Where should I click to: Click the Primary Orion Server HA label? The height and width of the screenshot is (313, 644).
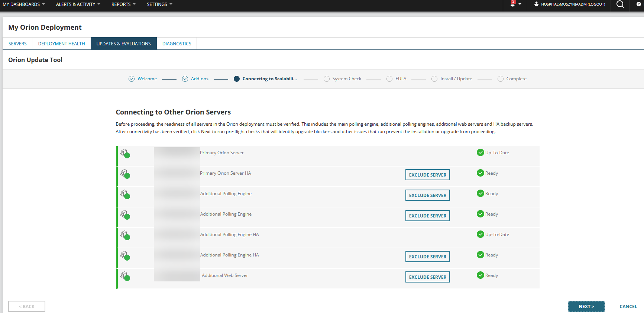click(226, 173)
